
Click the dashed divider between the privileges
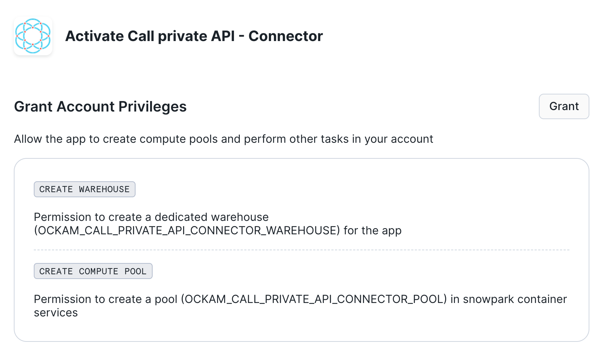click(301, 250)
